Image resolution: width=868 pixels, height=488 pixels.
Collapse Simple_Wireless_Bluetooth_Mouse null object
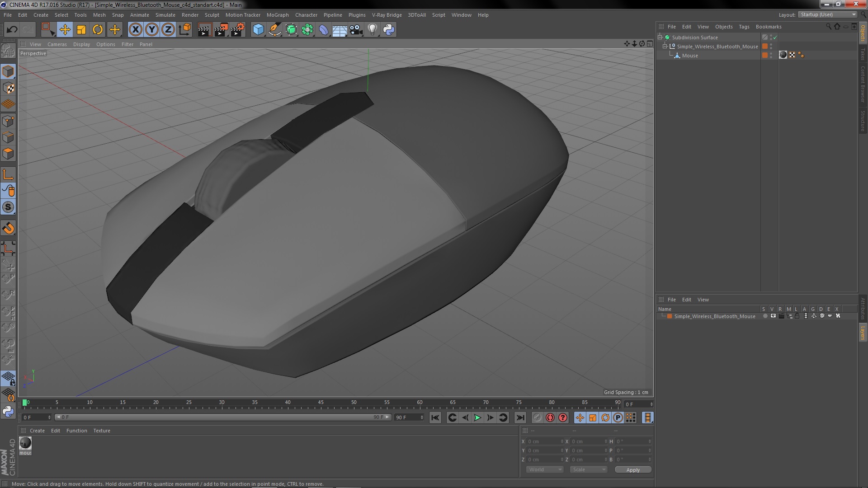(665, 46)
